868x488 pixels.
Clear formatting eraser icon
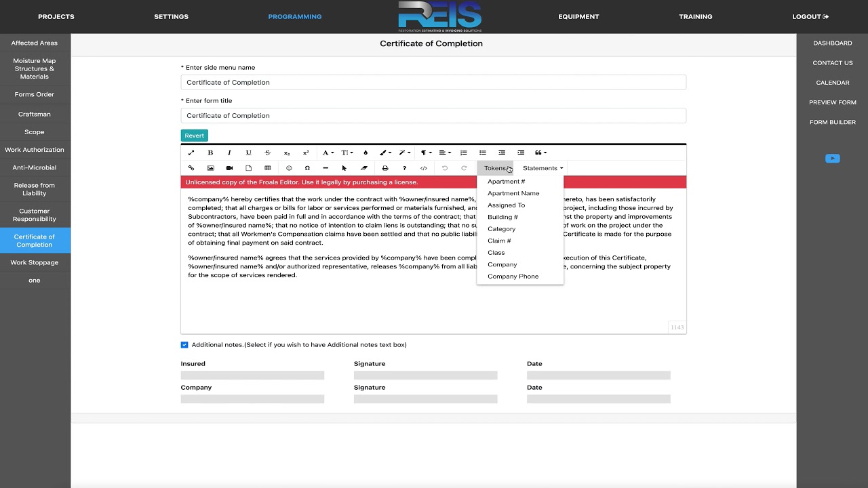tap(363, 168)
